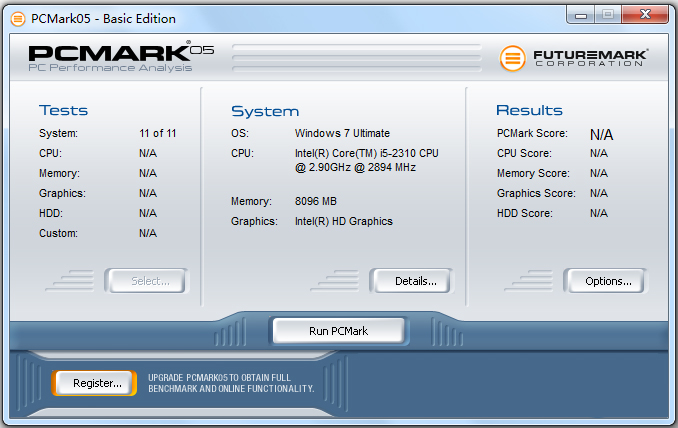Click the Register button
The height and width of the screenshot is (428, 678).
tap(97, 383)
